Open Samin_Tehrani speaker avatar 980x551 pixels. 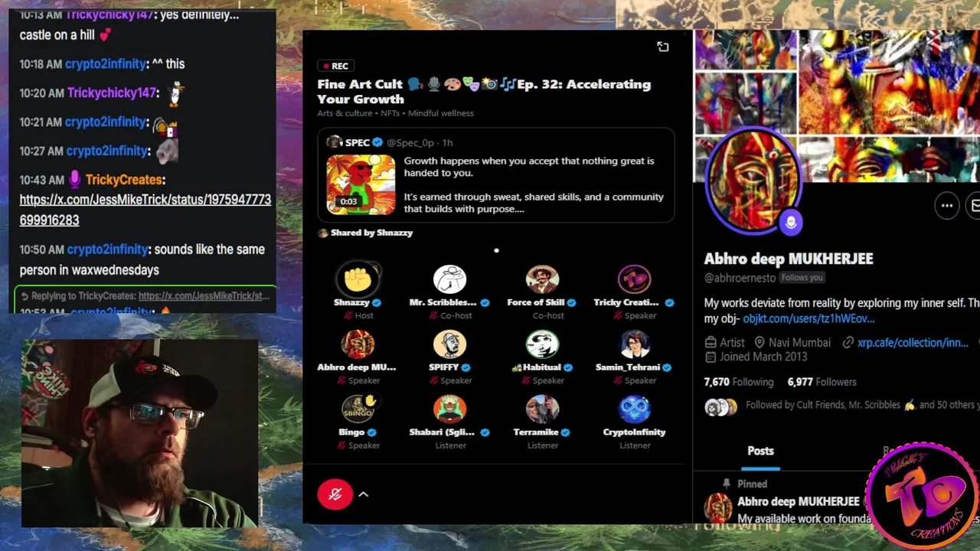pos(634,344)
